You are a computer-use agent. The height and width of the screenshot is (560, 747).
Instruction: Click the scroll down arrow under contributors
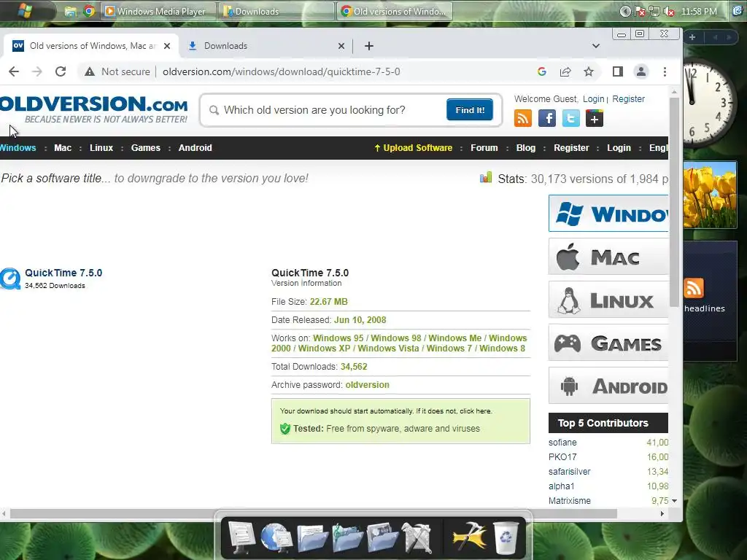[x=674, y=501]
